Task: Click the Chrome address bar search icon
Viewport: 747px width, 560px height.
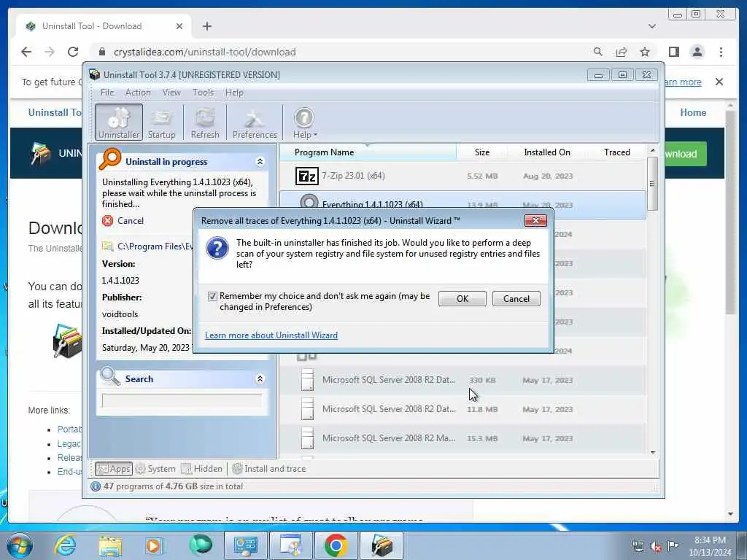Action: [598, 52]
